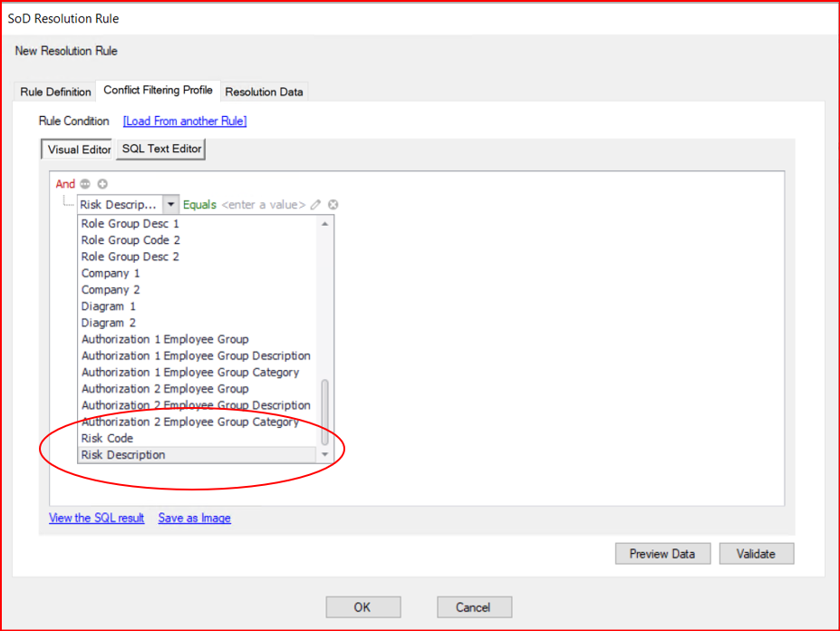Click the ellipsis icon next to And
This screenshot has height=631, width=840.
86,184
